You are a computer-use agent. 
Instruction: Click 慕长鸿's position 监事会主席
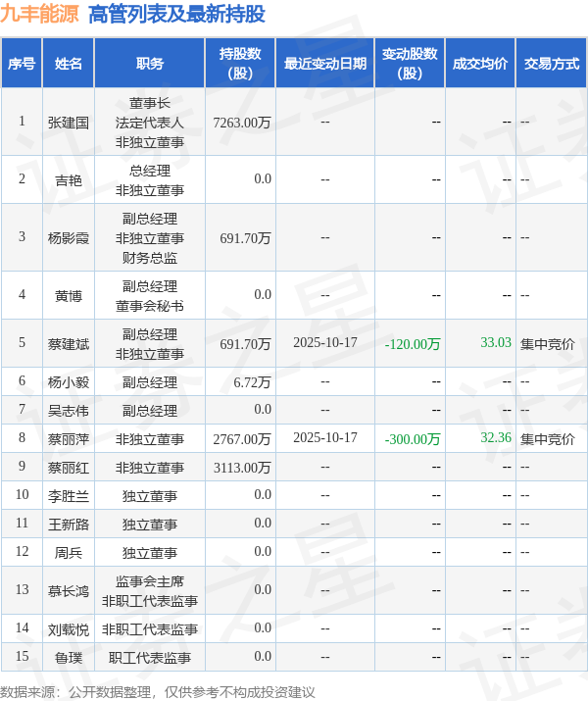click(x=150, y=581)
